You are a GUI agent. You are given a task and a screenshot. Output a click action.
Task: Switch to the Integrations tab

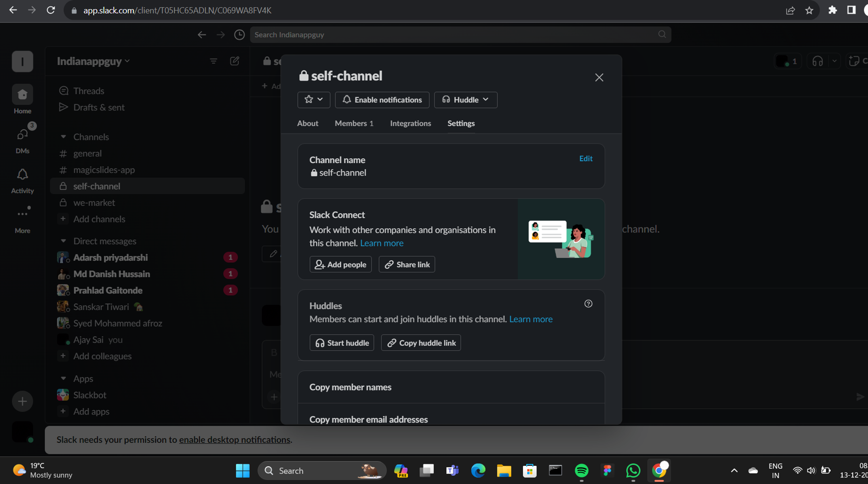tap(410, 123)
